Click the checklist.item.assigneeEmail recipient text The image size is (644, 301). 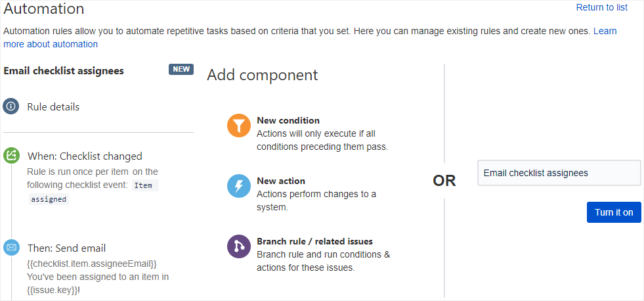tap(92, 264)
